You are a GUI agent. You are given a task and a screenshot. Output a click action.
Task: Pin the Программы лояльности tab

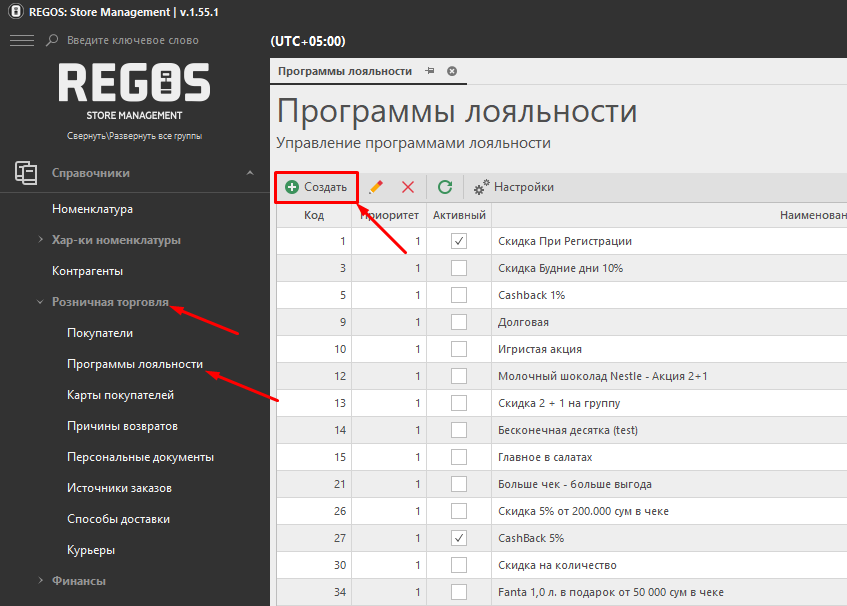[430, 71]
